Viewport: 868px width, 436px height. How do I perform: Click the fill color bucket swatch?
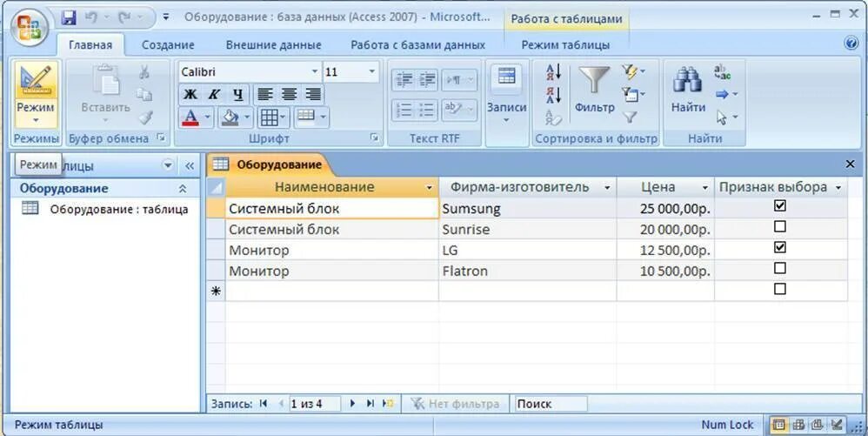pyautogui.click(x=230, y=117)
